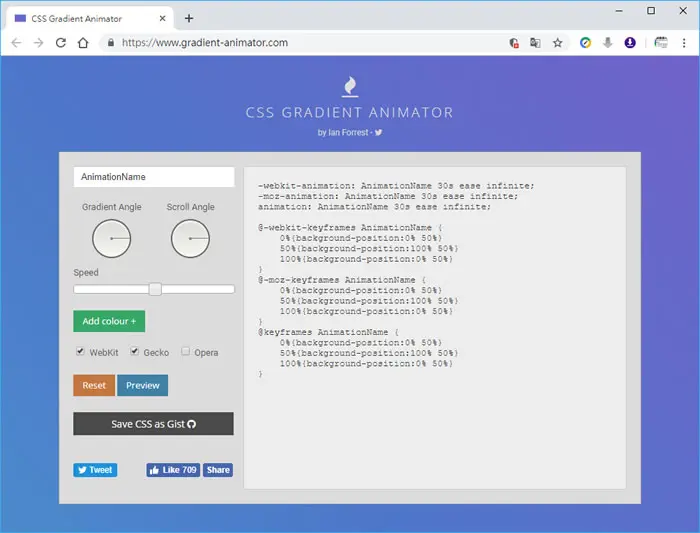The image size is (700, 533).
Task: Uncheck the WebKit checkbox
Action: pyautogui.click(x=80, y=351)
